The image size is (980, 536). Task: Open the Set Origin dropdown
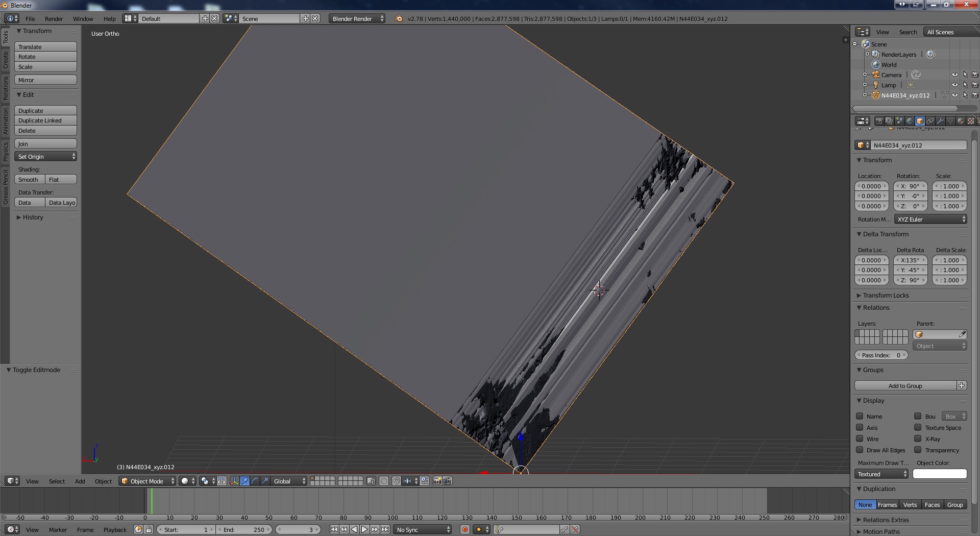(45, 157)
